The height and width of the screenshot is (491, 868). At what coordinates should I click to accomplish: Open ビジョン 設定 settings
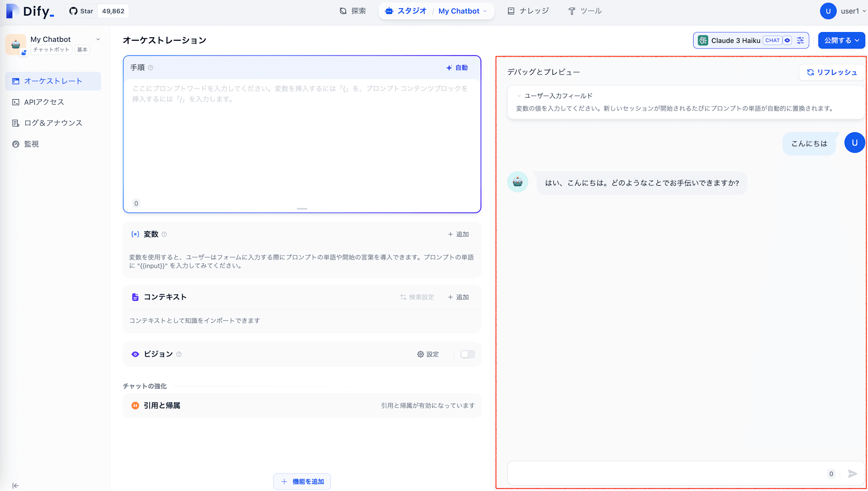pos(428,354)
